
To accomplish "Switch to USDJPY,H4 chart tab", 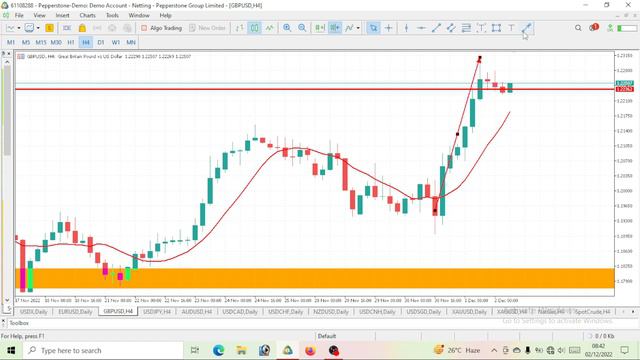I will coord(157,311).
